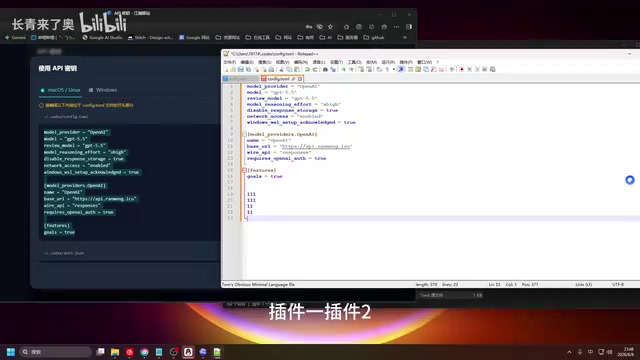Click the Print icon in Notepad++ toolbar
Image resolution: width=640 pixels, height=360 pixels.
[271, 69]
